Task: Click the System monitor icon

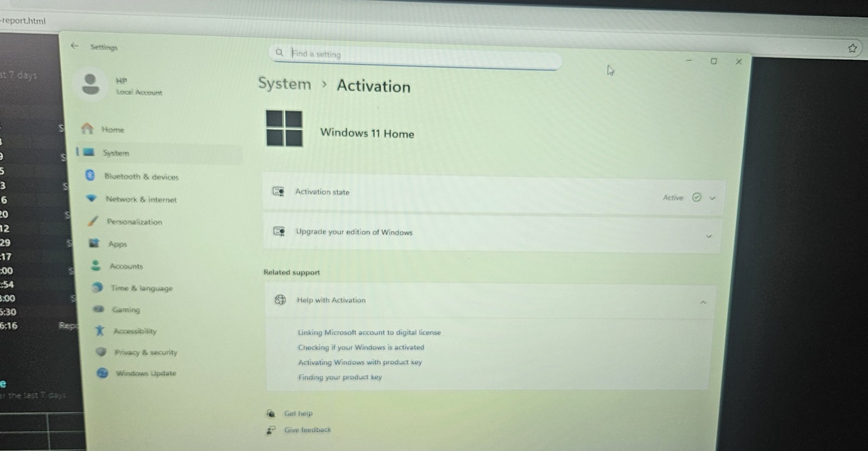Action: point(89,152)
